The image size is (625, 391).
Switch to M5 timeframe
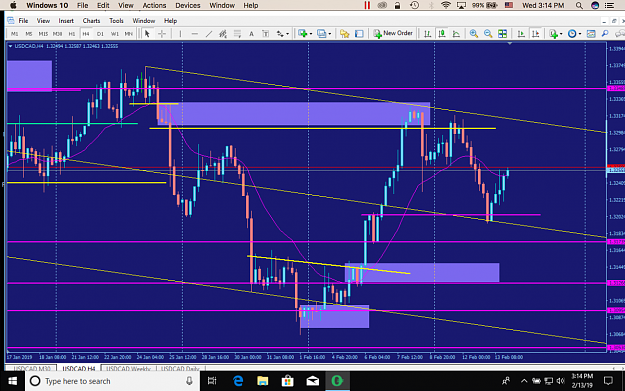(29, 34)
